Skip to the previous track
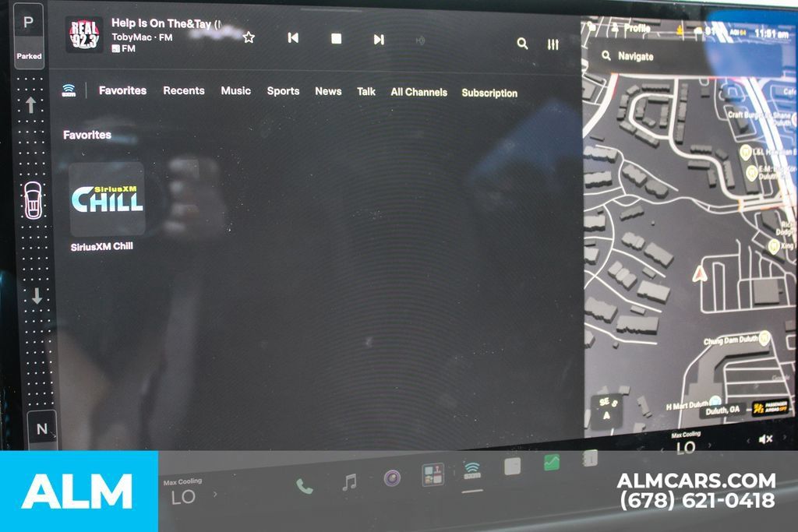This screenshot has height=532, width=798. (293, 37)
